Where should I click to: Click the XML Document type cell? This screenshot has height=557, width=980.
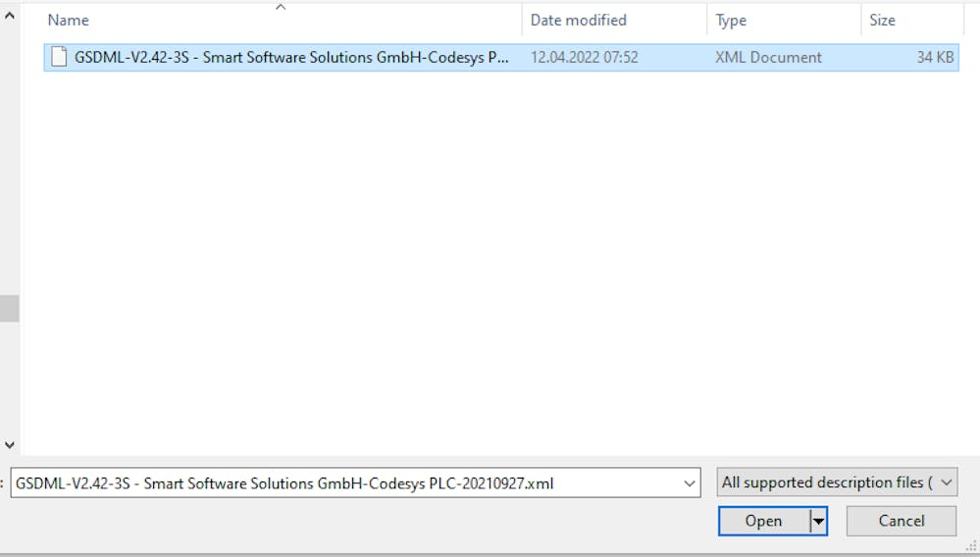(x=768, y=58)
